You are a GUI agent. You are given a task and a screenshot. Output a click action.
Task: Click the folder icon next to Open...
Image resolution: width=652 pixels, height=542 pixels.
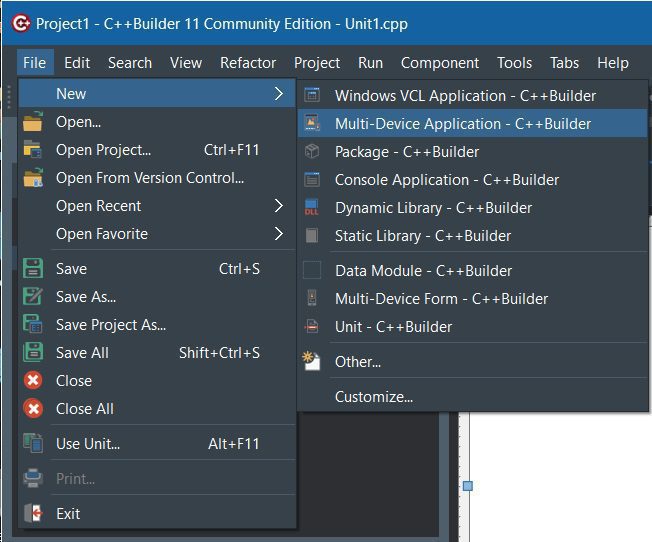tap(33, 122)
